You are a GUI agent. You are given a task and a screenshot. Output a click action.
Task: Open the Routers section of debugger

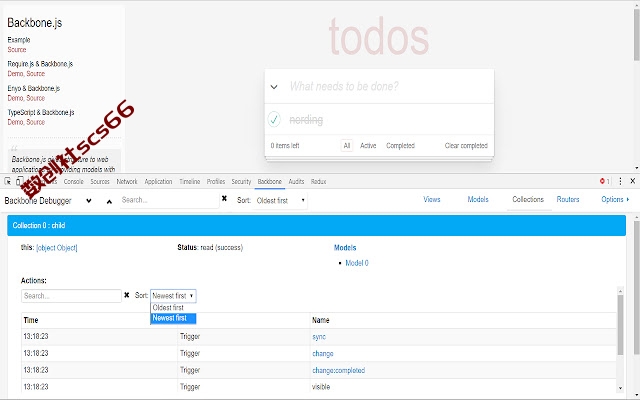568,199
